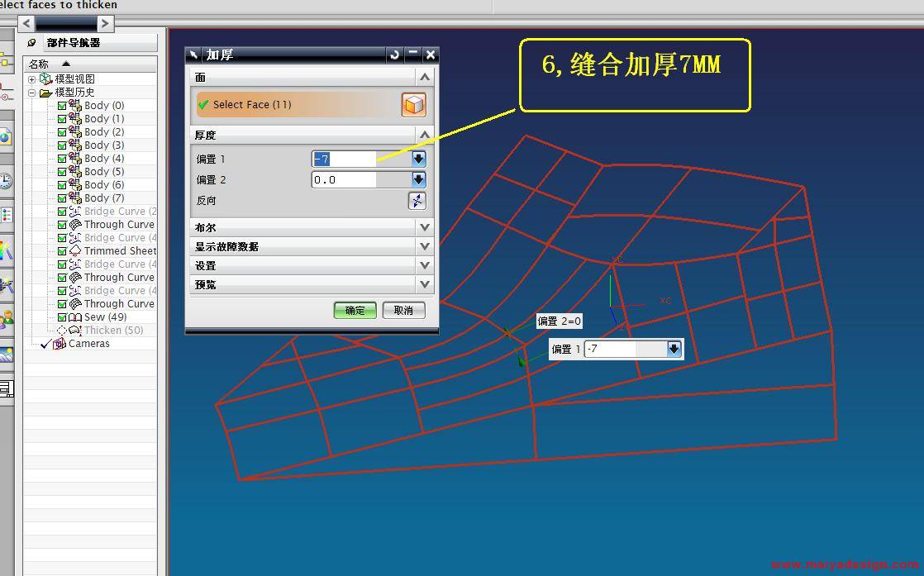Click the Select Face cube icon
Viewport: 924px width, 576px height.
(x=413, y=105)
